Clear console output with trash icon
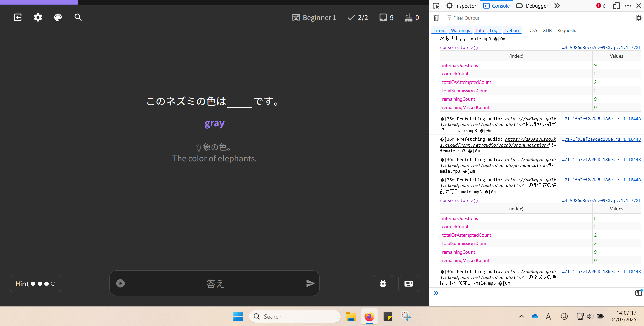This screenshot has width=644, height=326. [436, 18]
